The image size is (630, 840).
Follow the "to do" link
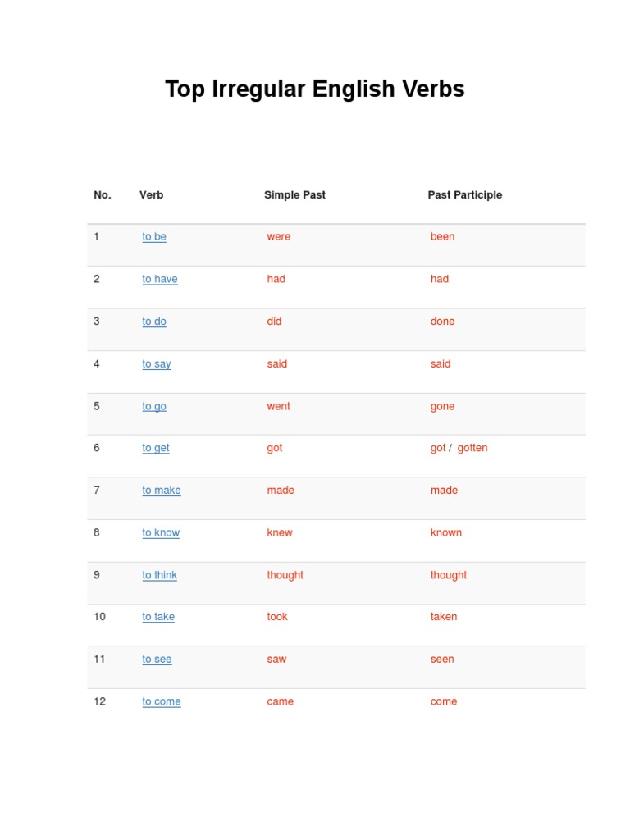point(154,322)
